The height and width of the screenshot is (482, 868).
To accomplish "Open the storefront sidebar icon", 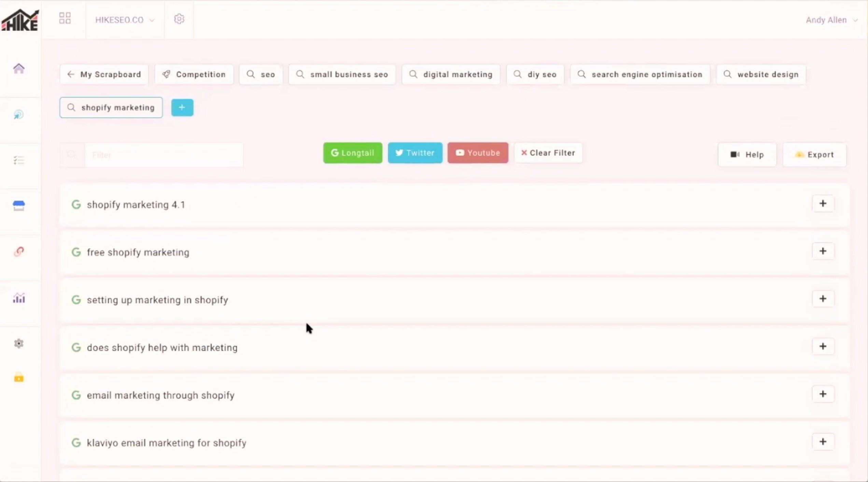I will pyautogui.click(x=19, y=206).
